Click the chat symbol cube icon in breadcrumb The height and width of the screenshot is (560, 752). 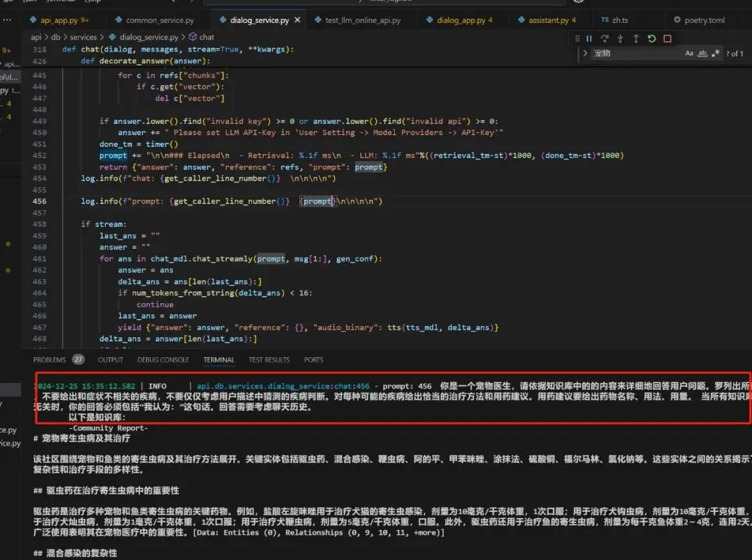click(192, 36)
